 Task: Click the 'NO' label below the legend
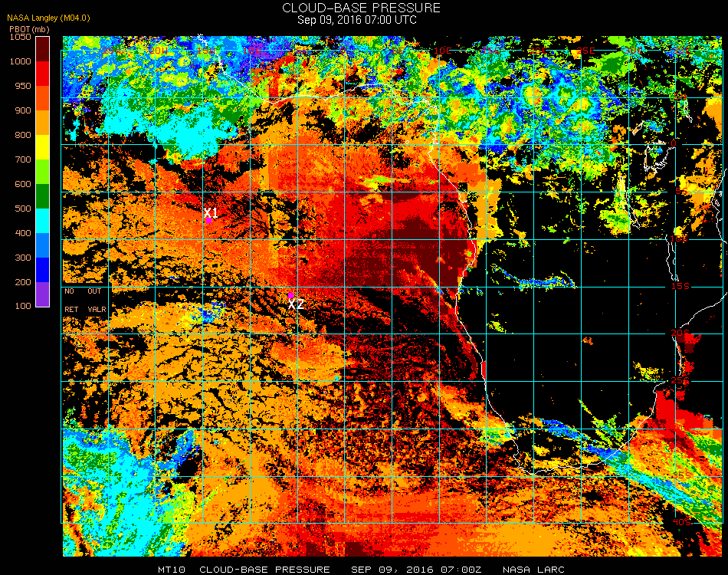[x=69, y=291]
